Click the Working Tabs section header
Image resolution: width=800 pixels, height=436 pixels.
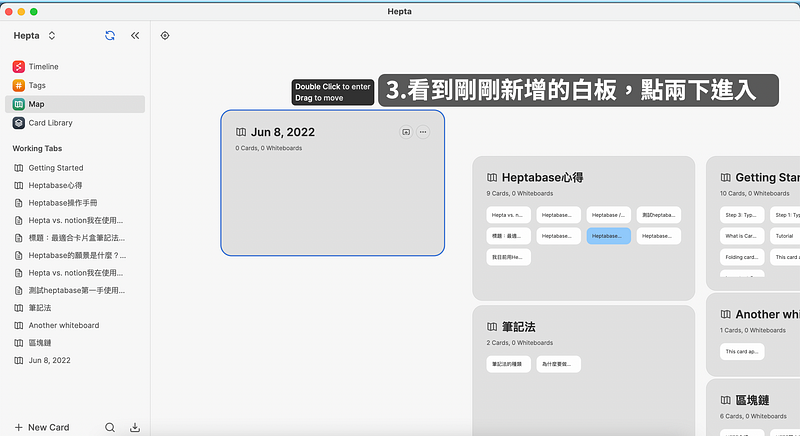[37, 148]
